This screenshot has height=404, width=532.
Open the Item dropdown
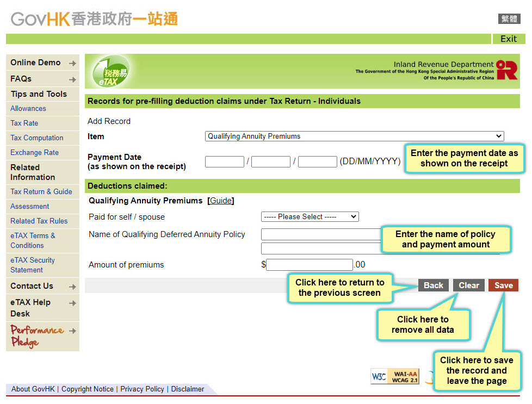click(354, 136)
